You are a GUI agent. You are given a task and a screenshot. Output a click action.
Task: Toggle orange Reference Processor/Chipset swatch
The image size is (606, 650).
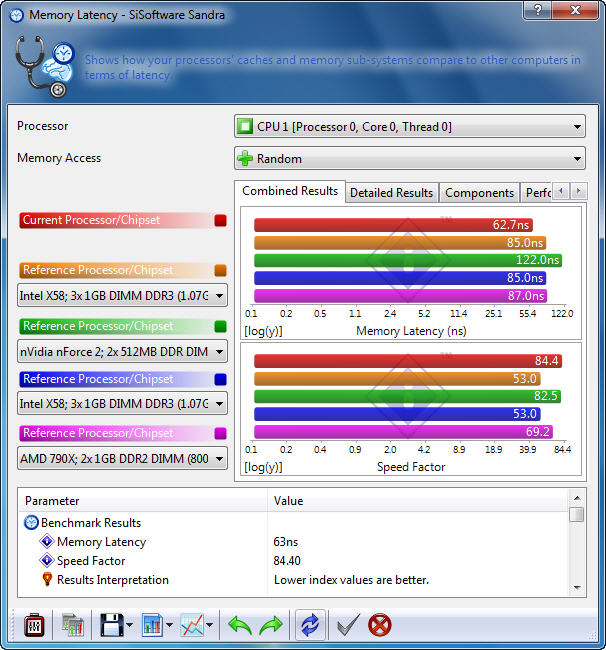click(x=221, y=270)
